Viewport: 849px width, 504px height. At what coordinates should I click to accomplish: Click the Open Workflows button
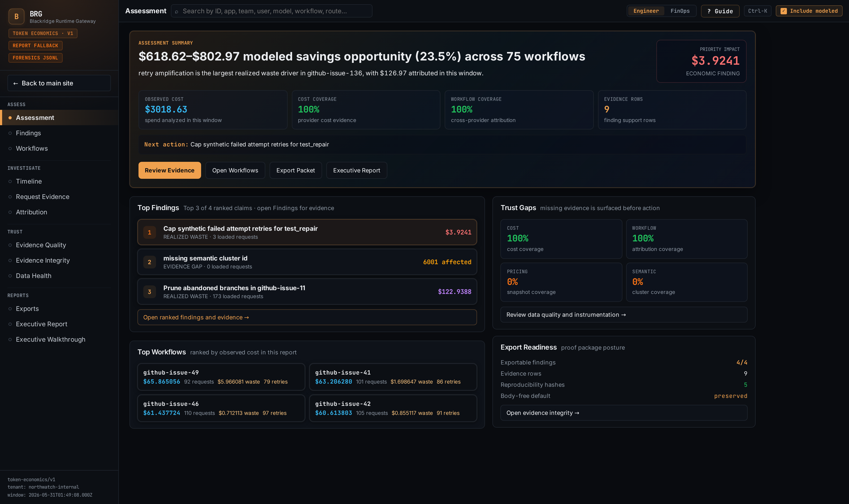tap(235, 170)
